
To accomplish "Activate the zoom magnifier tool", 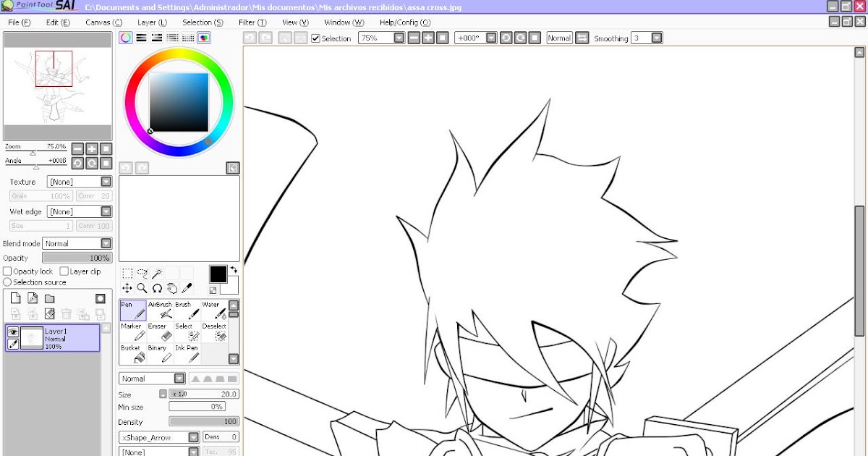I will click(x=142, y=288).
